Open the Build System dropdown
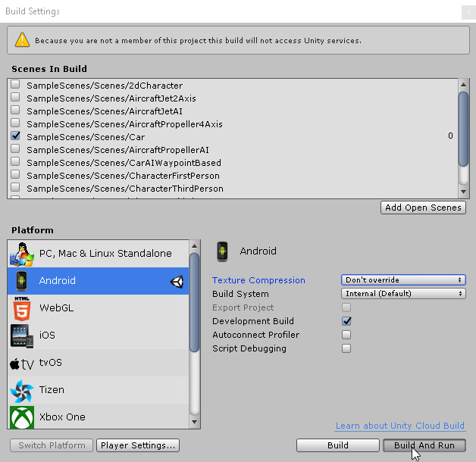Screen dimensions: 476x462 [x=403, y=293]
